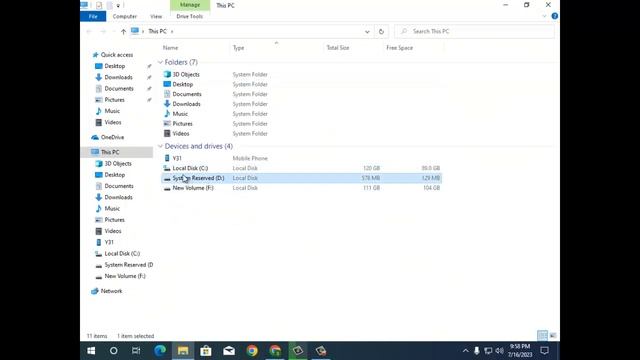The width and height of the screenshot is (640, 360).
Task: Open pinned Documents under Quick access
Action: coord(119,89)
